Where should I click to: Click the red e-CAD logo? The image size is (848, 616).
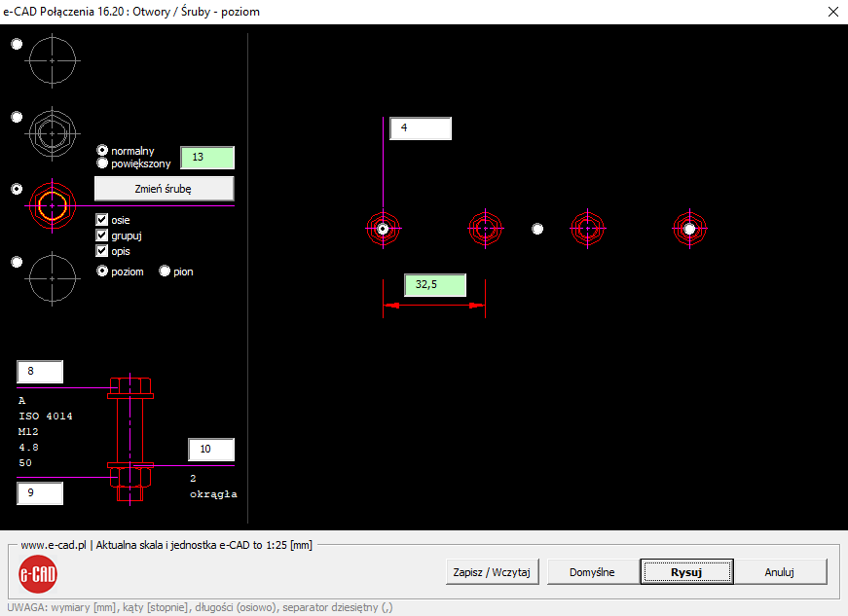[38, 574]
